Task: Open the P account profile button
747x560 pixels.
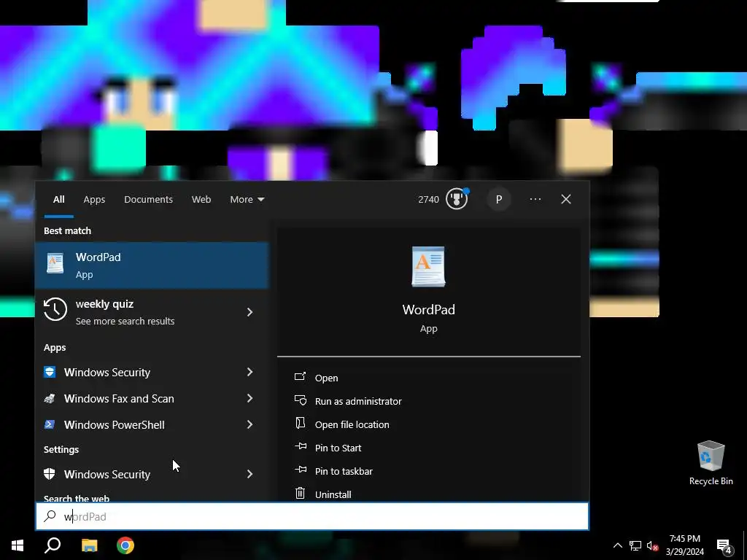Action: (499, 199)
